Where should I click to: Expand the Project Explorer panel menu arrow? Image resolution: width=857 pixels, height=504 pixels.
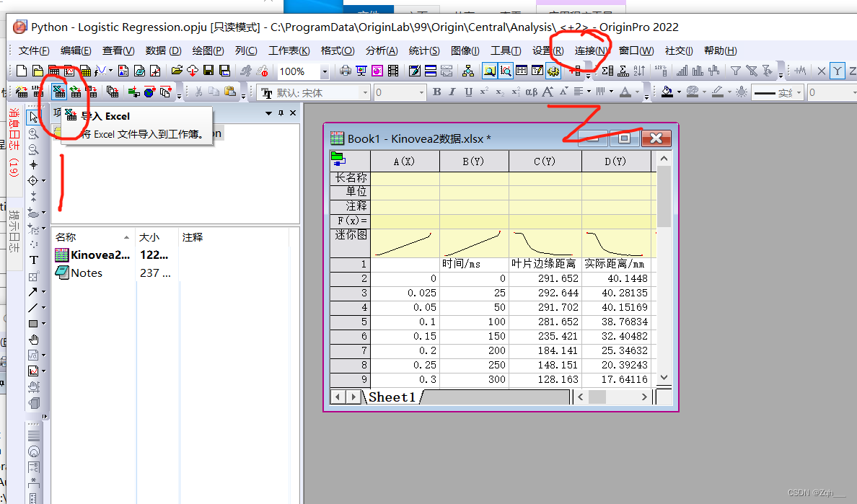(268, 113)
